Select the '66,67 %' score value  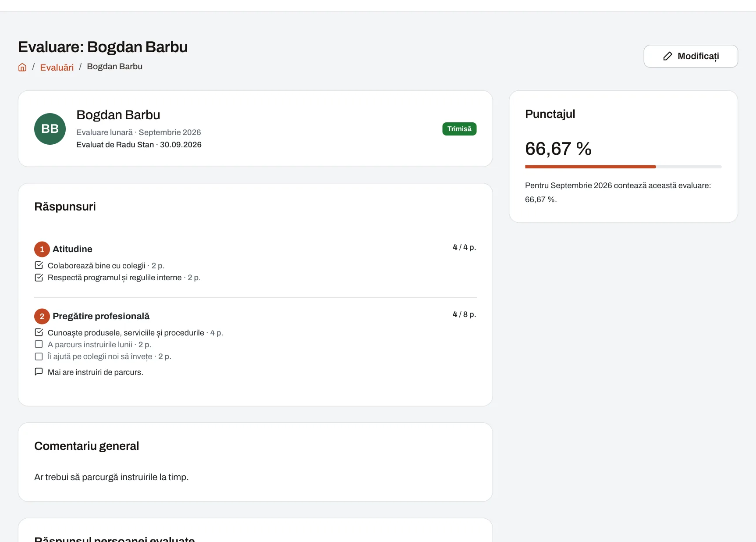tap(558, 149)
